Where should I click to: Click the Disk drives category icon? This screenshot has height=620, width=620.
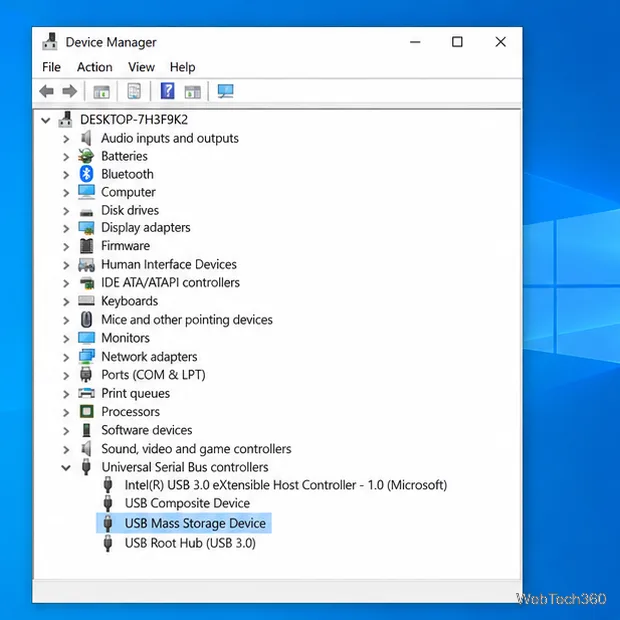click(86, 212)
